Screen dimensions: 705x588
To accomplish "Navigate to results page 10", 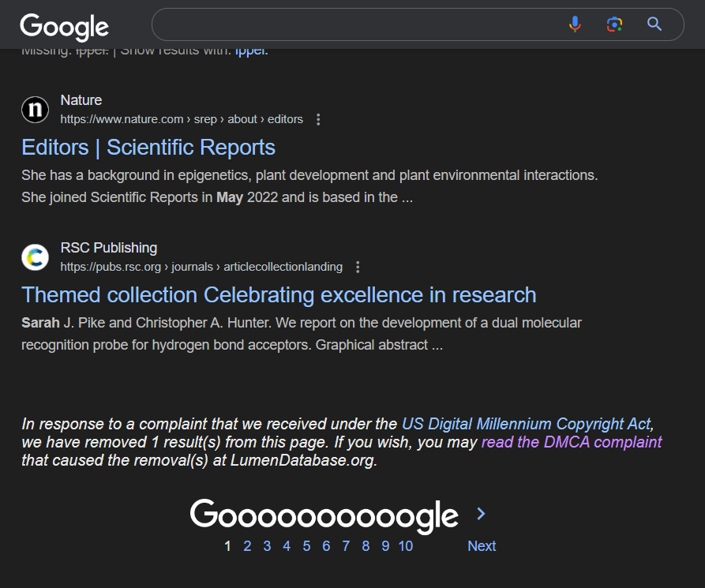I will pos(405,546).
